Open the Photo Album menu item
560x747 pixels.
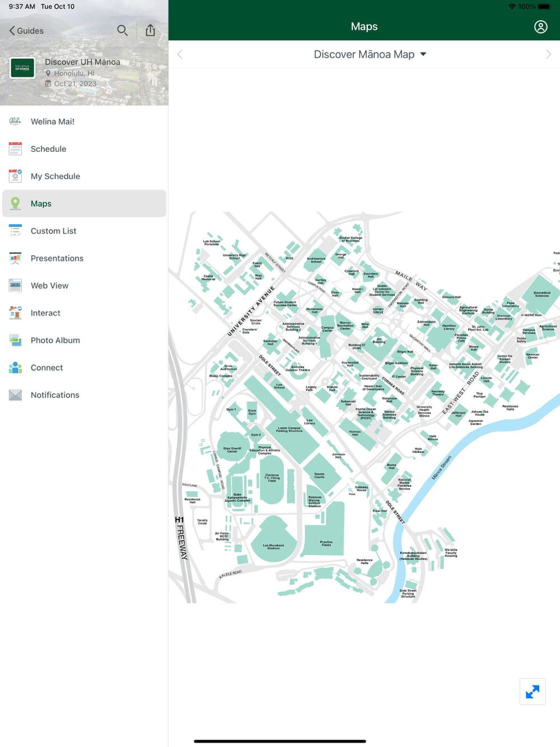pyautogui.click(x=84, y=340)
